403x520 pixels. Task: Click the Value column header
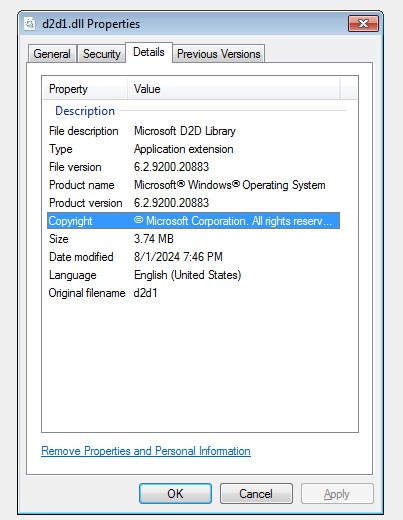[234, 89]
